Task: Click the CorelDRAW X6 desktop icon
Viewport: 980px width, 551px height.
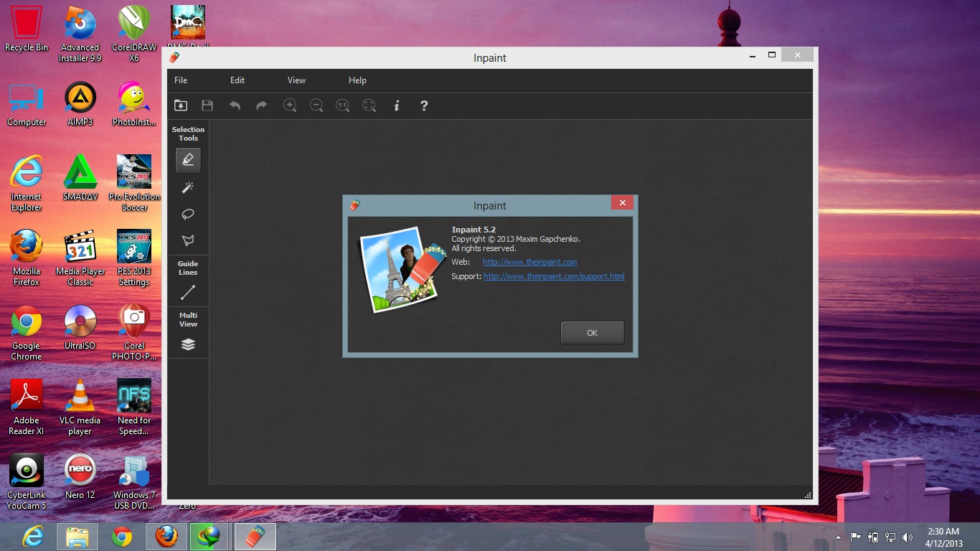Action: (134, 34)
